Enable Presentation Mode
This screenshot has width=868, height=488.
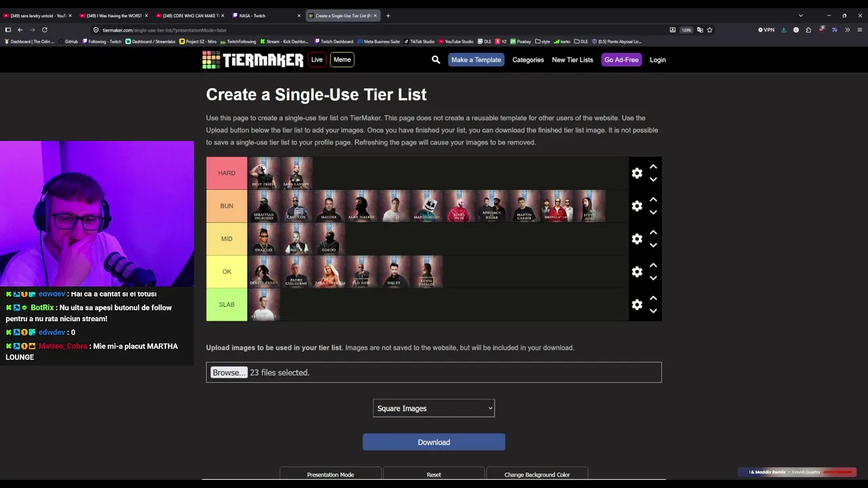click(330, 474)
